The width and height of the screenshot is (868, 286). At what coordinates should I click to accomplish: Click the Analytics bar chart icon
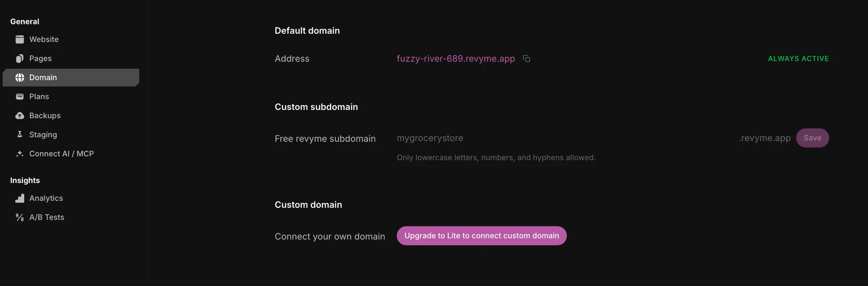click(x=20, y=198)
